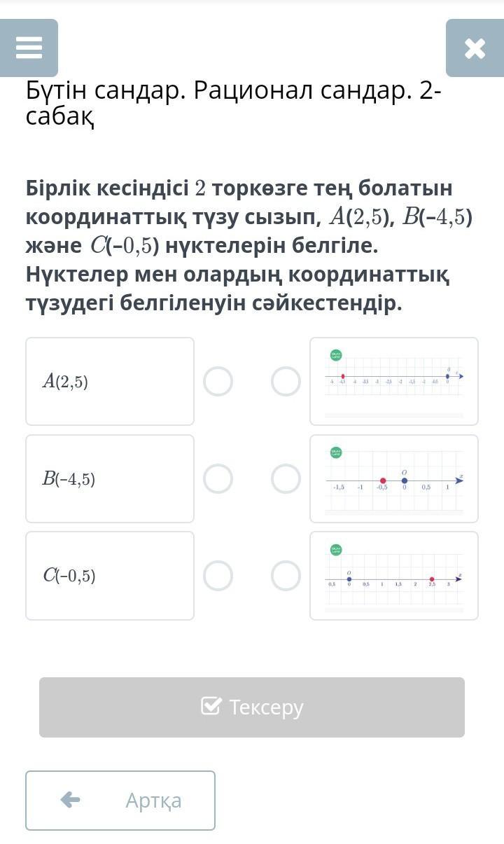This screenshot has width=504, height=844.
Task: Select radio beside the −0,5 number line
Action: coord(286,479)
